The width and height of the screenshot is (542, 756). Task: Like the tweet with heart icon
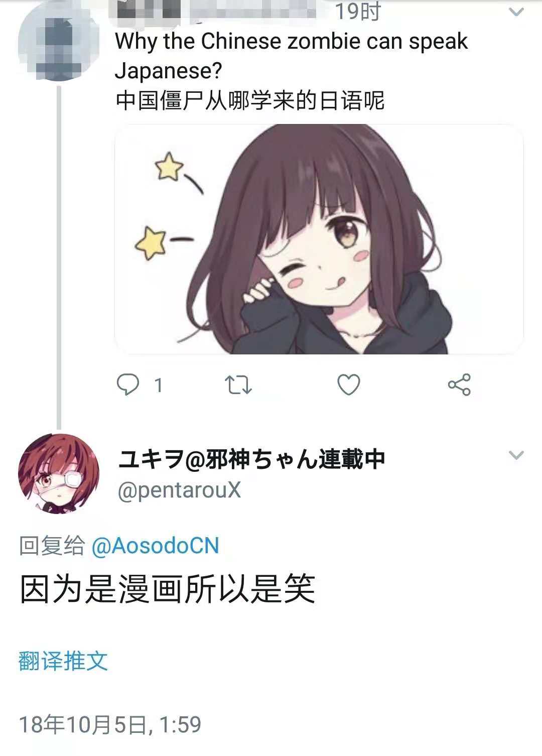point(348,385)
